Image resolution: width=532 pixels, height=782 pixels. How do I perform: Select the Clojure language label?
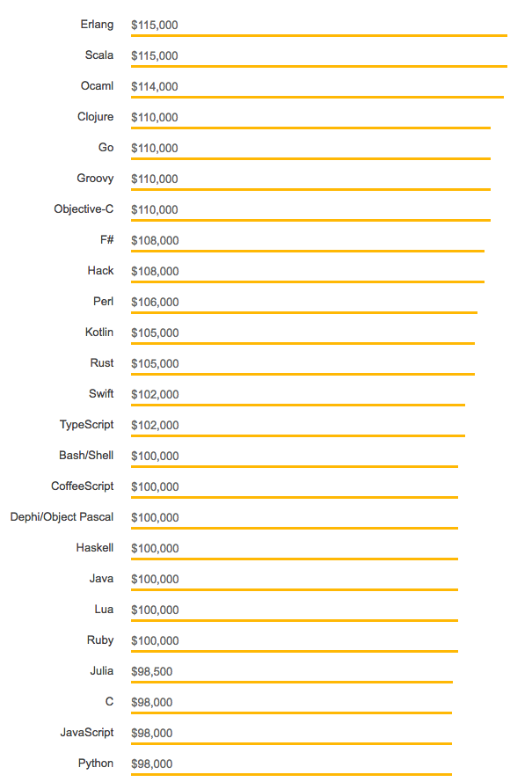(95, 117)
